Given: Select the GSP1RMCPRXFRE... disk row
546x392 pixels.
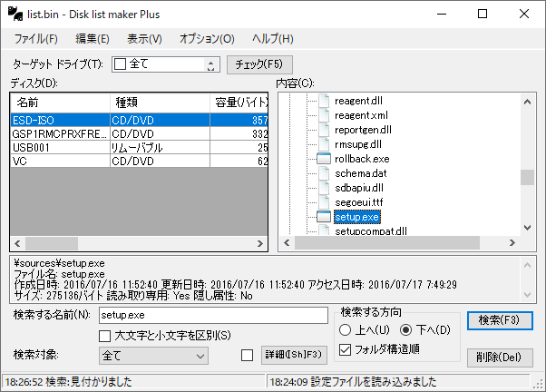Looking at the screenshot, I should 140,133.
